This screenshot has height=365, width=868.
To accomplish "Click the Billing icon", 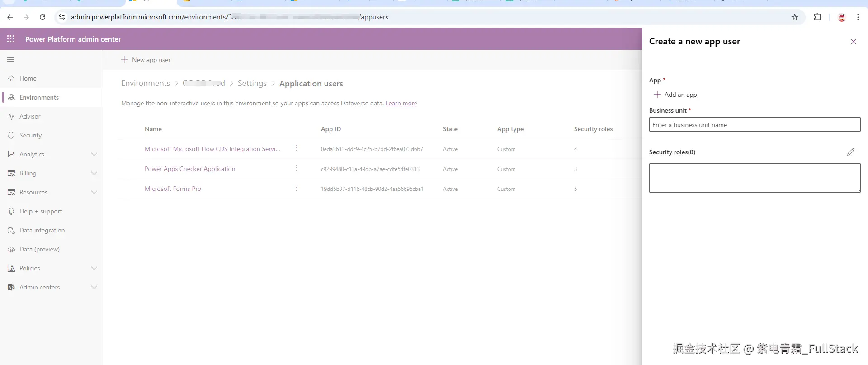I will [x=11, y=173].
